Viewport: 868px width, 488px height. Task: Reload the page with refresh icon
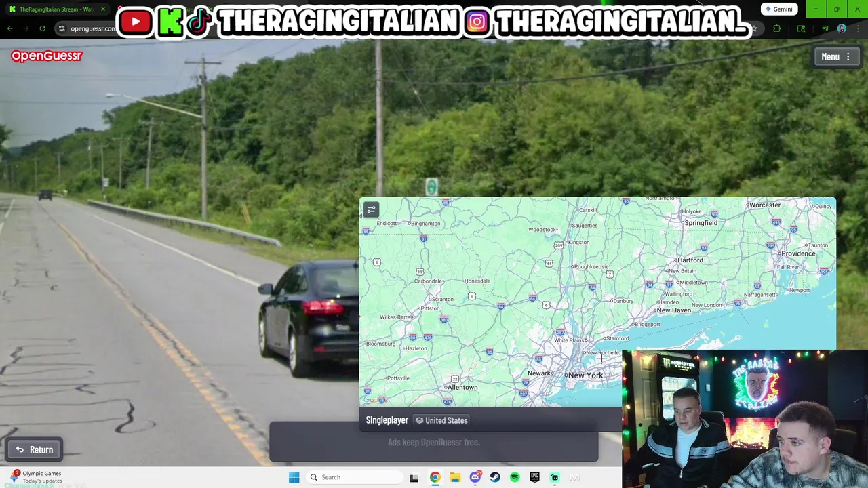tap(42, 28)
